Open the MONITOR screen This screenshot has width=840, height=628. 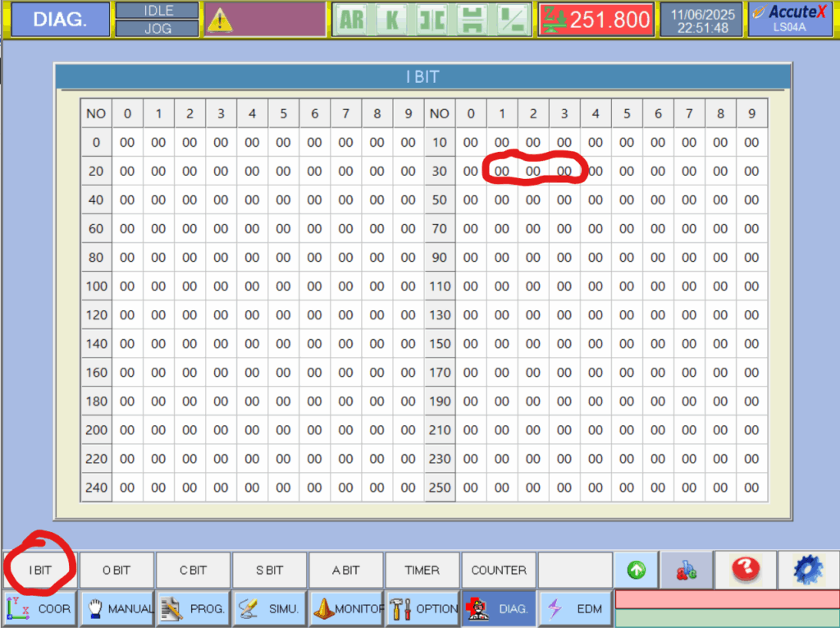pyautogui.click(x=345, y=608)
